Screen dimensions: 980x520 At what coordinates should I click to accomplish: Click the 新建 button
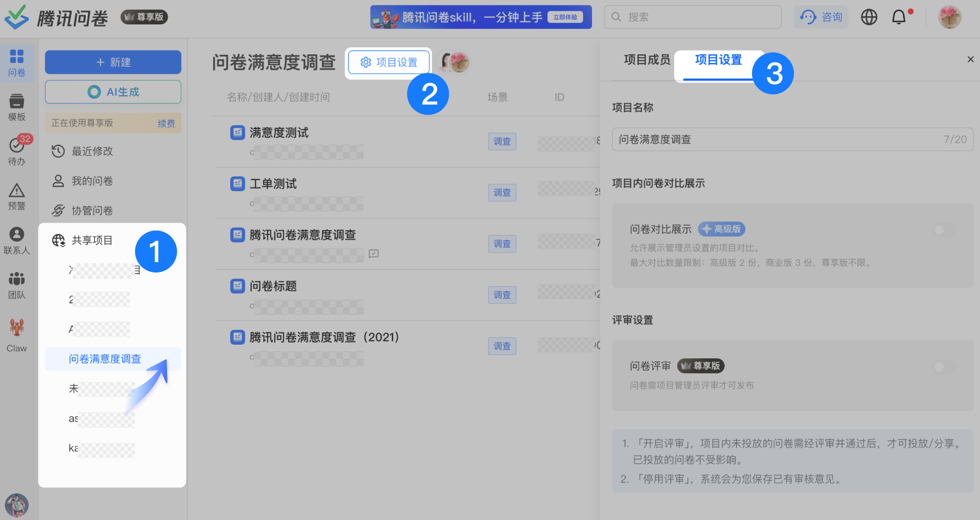click(x=113, y=62)
